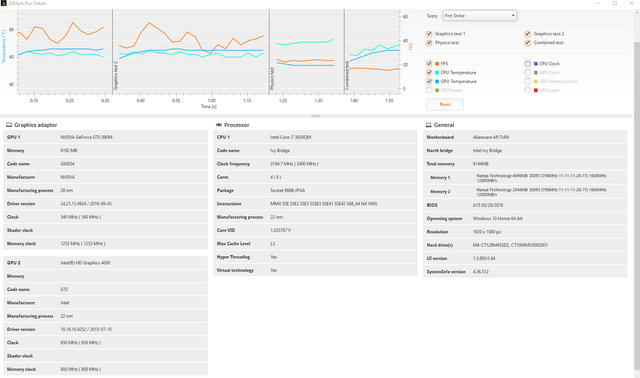Click the green CPU Power color swatch
The width and height of the screenshot is (640, 378).
coord(437,90)
